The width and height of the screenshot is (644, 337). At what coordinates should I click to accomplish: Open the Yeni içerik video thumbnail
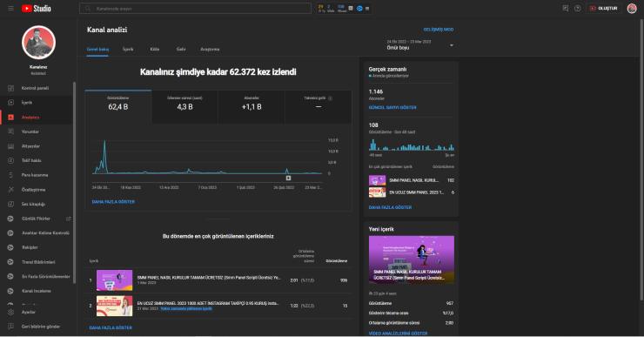(412, 259)
